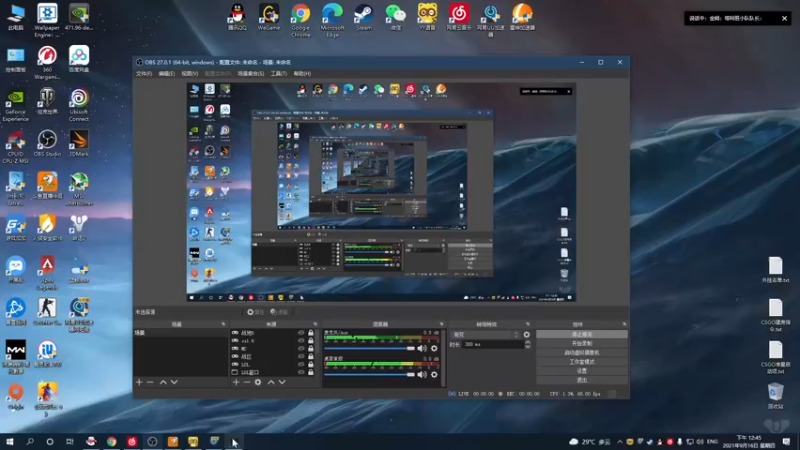Open 3DMark desktop shortcut
The height and width of the screenshot is (450, 800).
pos(79,143)
